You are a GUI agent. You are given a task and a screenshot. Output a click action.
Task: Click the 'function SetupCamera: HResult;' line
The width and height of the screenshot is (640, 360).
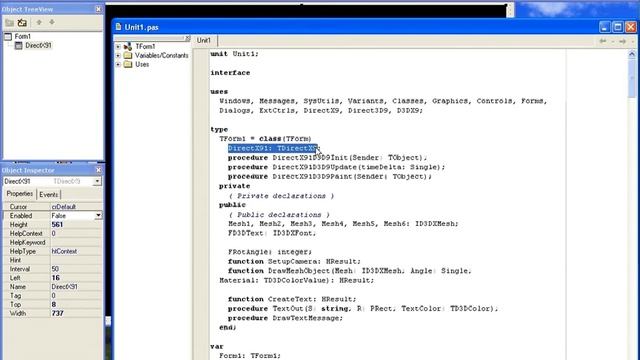(294, 261)
